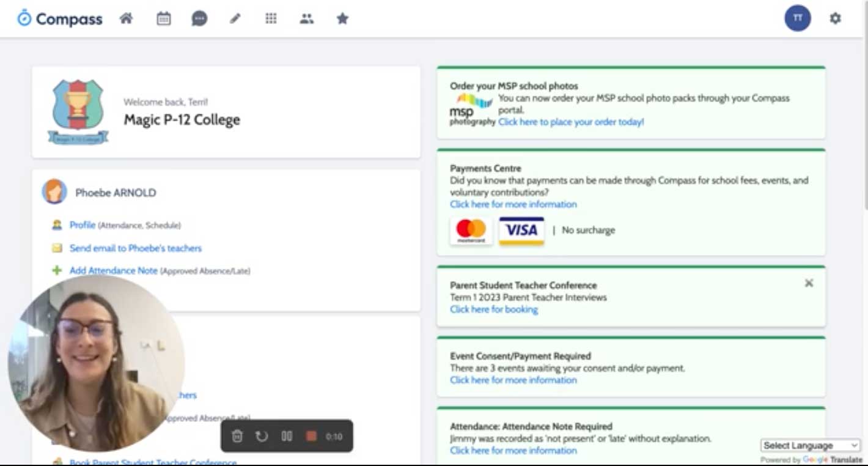The image size is (868, 466).
Task: Delete the current recording with the trash icon
Action: pyautogui.click(x=238, y=436)
